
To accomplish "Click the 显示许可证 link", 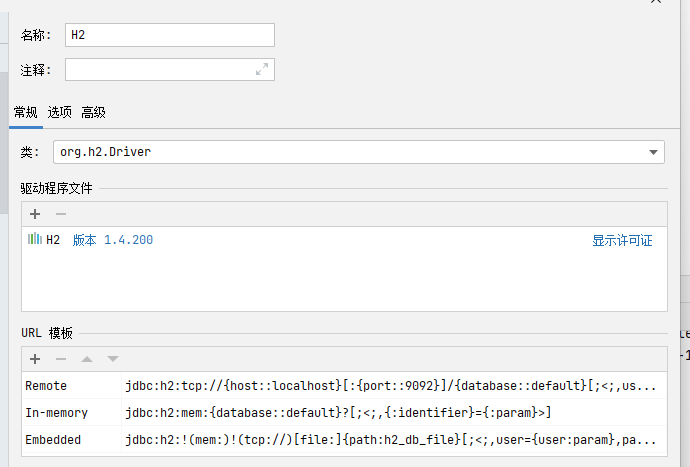I will click(x=622, y=240).
